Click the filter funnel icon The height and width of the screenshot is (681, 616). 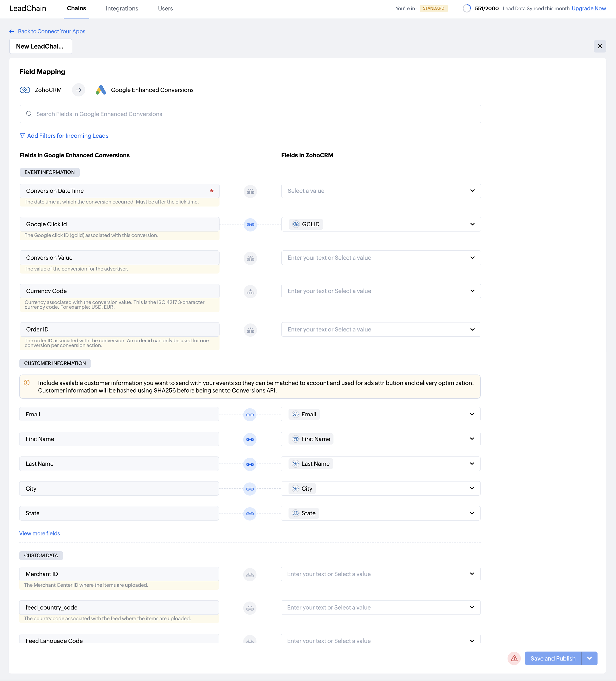pyautogui.click(x=22, y=136)
